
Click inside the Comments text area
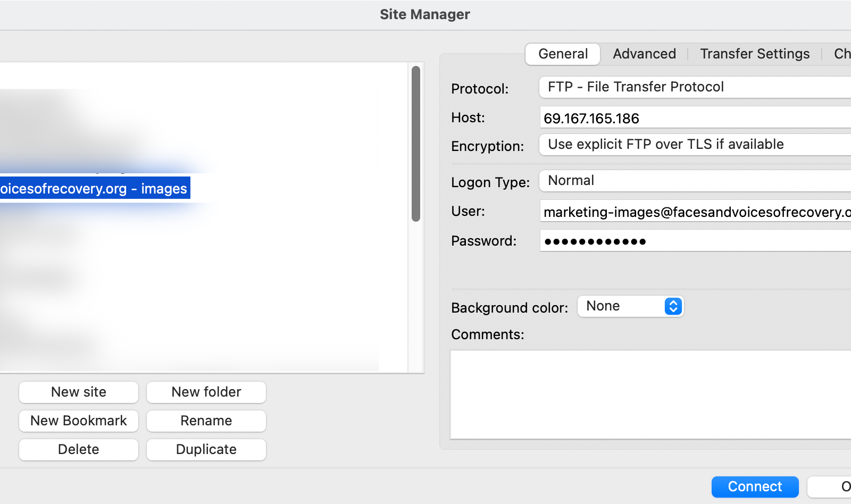click(x=650, y=394)
